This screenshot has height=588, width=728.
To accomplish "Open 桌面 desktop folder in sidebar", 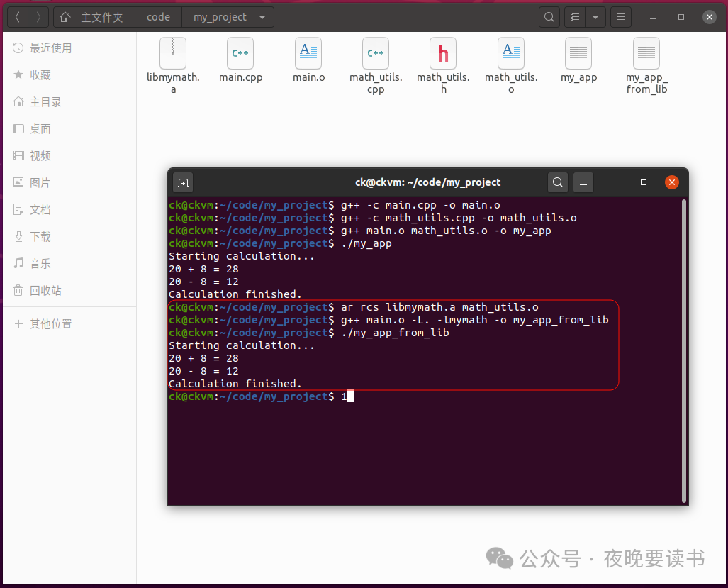I will click(69, 128).
